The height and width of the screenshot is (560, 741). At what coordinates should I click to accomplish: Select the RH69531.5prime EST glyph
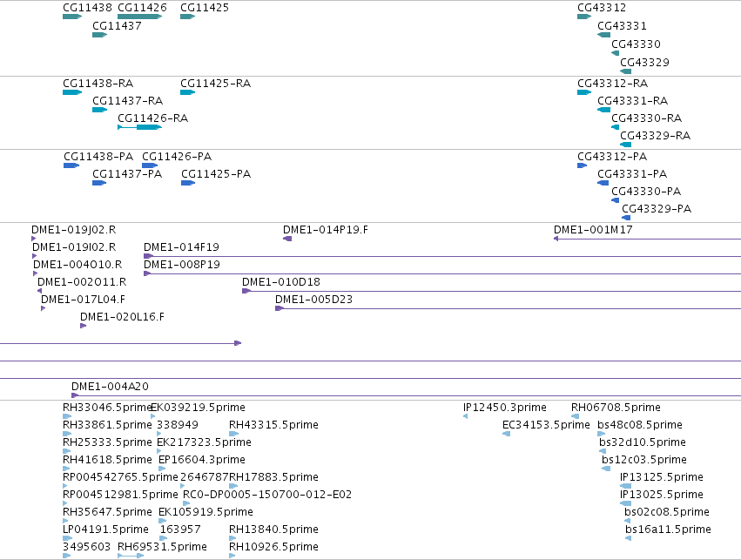point(131,556)
